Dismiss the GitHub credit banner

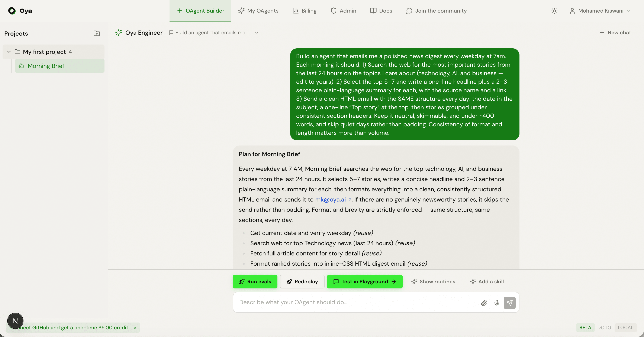click(135, 327)
